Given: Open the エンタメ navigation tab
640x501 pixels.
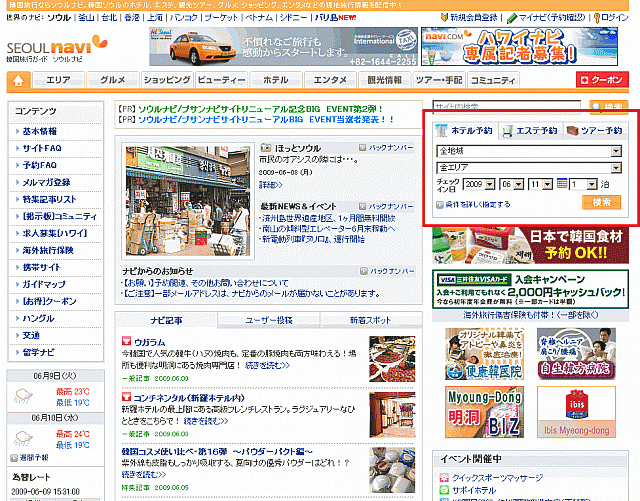Looking at the screenshot, I should tap(330, 80).
